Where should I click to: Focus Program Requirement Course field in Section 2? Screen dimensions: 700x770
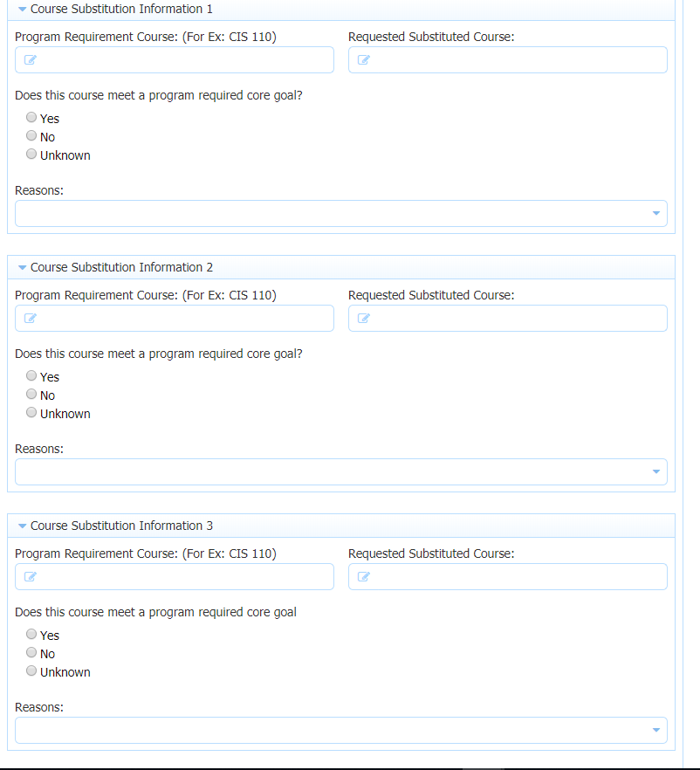click(175, 318)
